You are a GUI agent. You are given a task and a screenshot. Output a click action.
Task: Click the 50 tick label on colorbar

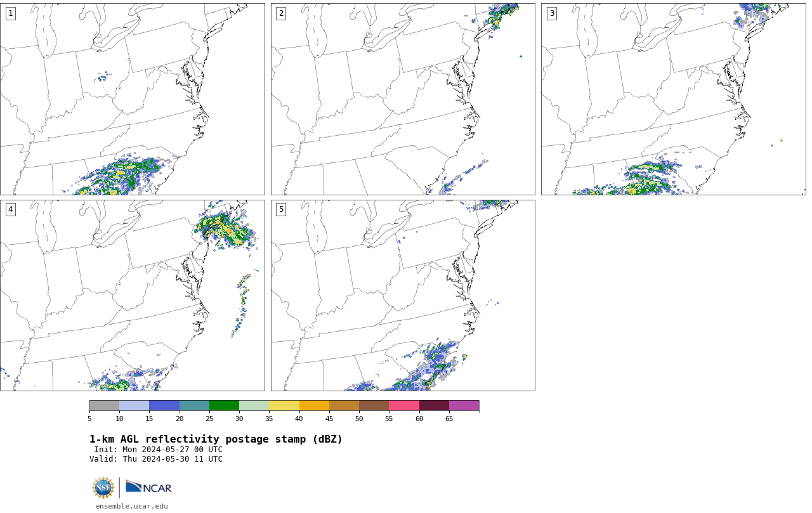tap(359, 419)
